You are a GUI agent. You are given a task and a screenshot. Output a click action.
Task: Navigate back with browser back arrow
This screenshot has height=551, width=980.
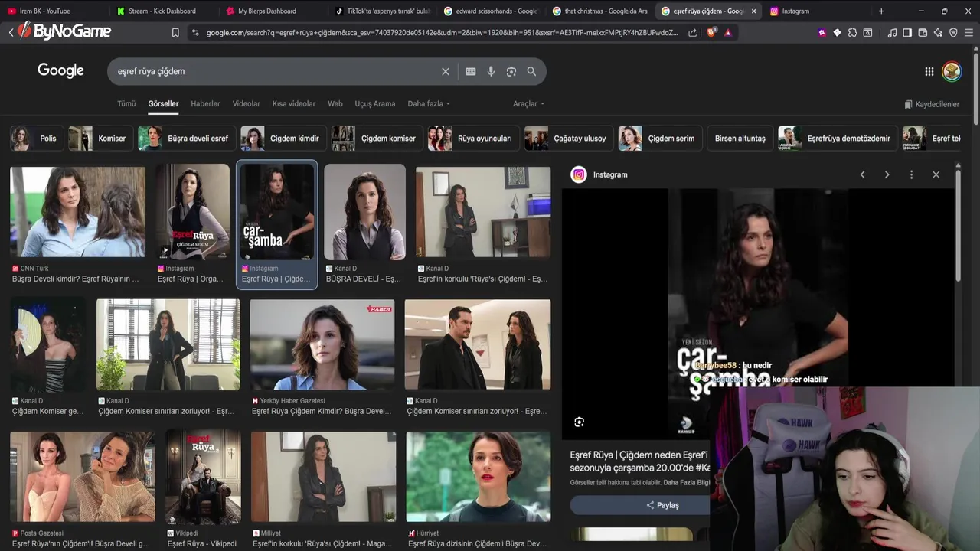(11, 32)
